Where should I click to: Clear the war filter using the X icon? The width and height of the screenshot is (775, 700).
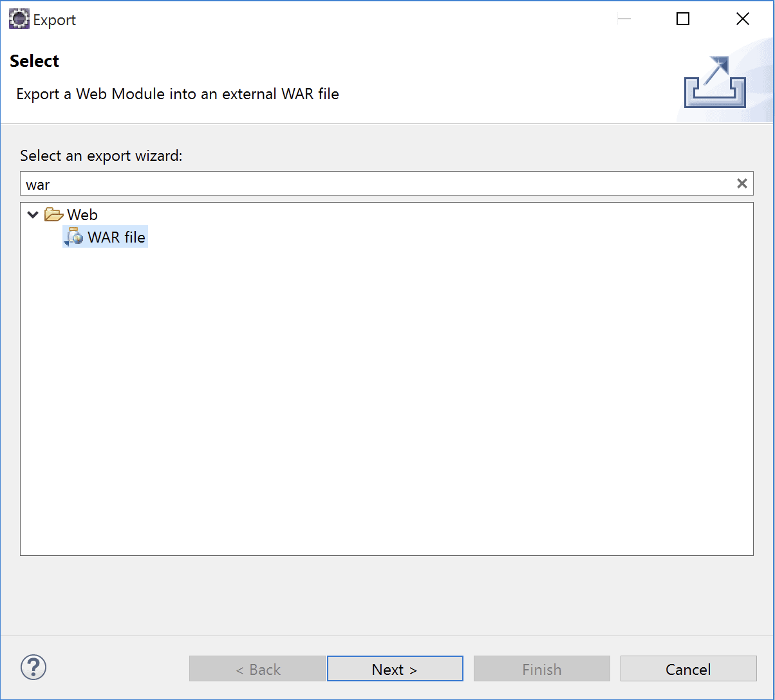pyautogui.click(x=742, y=183)
